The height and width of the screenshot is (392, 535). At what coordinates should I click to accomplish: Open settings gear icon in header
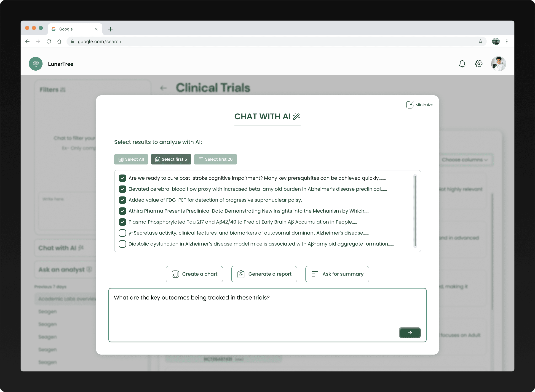[479, 64]
